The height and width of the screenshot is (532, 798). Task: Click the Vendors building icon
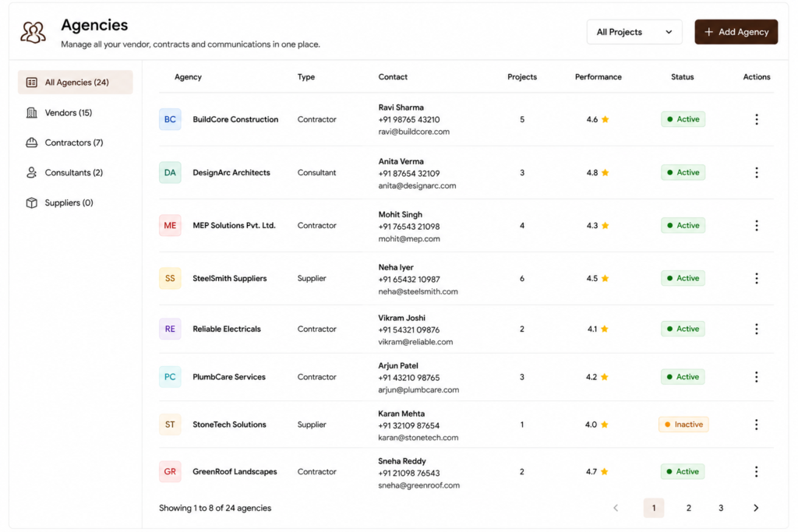31,112
